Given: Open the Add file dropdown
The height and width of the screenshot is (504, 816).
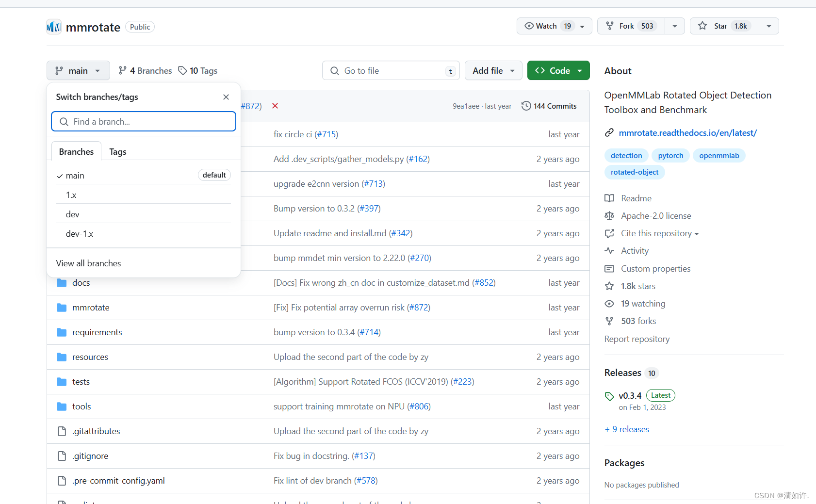Looking at the screenshot, I should coord(493,71).
